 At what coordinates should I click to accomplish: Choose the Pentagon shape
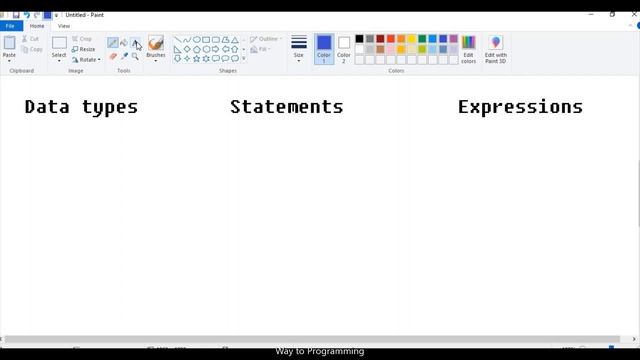click(x=197, y=49)
